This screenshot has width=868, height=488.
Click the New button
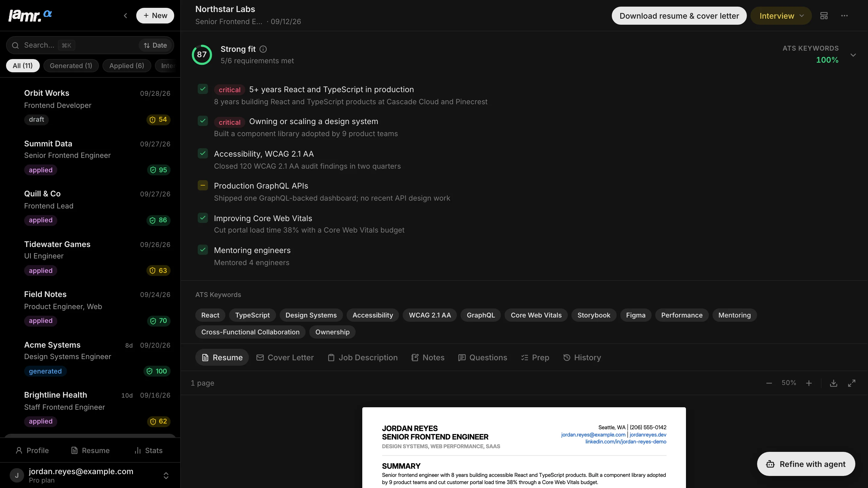[x=155, y=15]
